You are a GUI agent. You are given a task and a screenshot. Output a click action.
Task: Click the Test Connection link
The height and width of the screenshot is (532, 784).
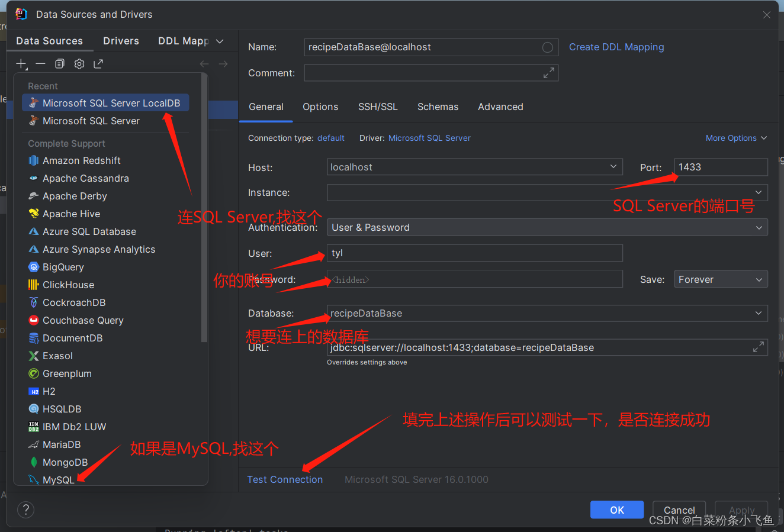[x=285, y=479]
